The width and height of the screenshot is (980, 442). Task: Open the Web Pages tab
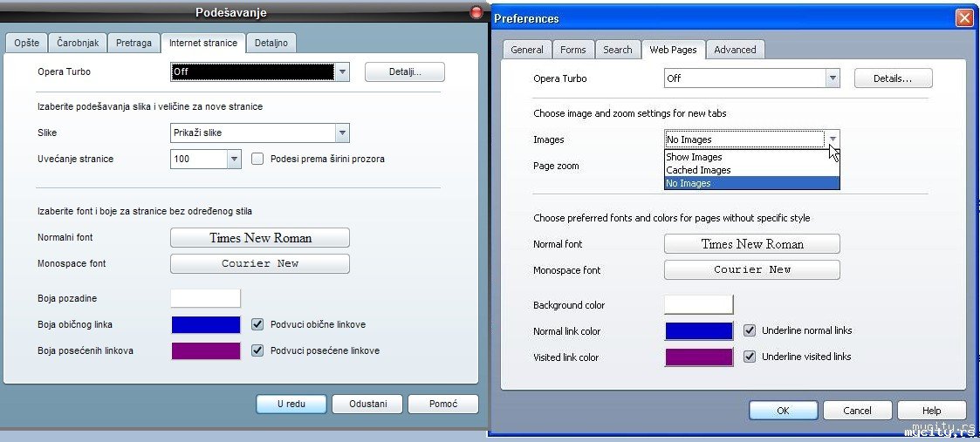coord(673,50)
